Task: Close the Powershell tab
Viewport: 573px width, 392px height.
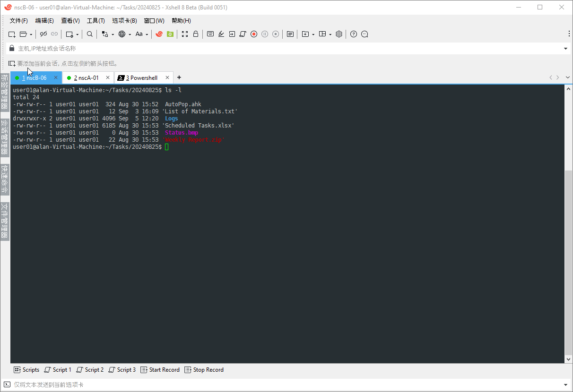Action: 167,78
